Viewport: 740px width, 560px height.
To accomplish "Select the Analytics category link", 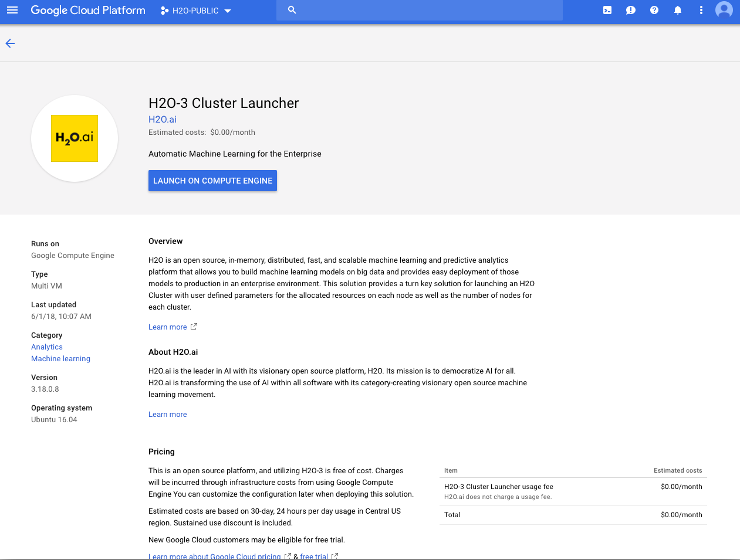I will tap(47, 347).
